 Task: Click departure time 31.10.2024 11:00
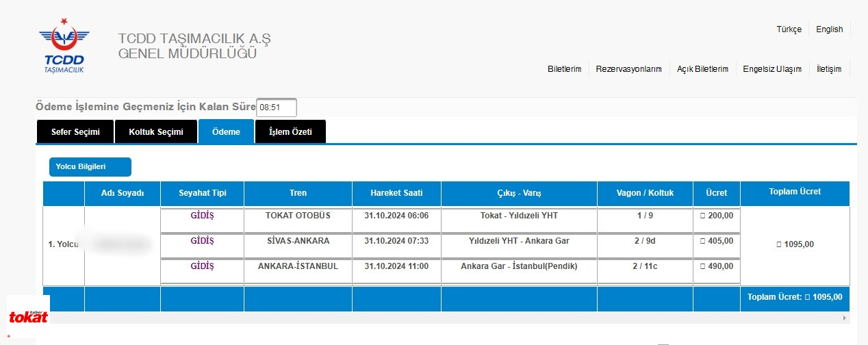tap(396, 266)
